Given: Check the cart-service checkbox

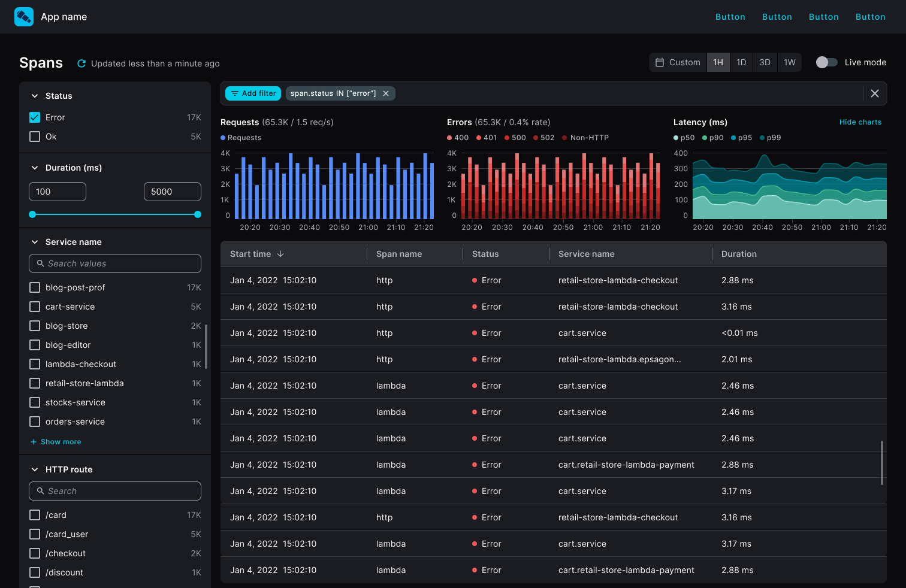Looking at the screenshot, I should point(34,307).
